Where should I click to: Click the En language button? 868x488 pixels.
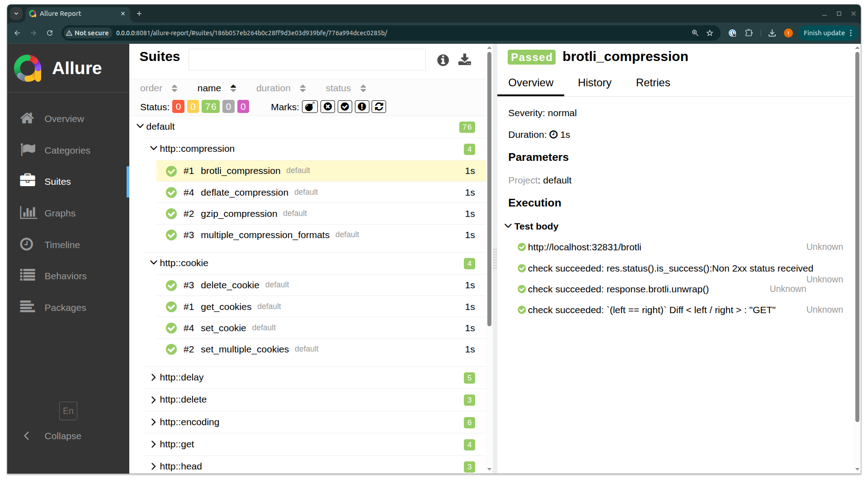tap(68, 411)
